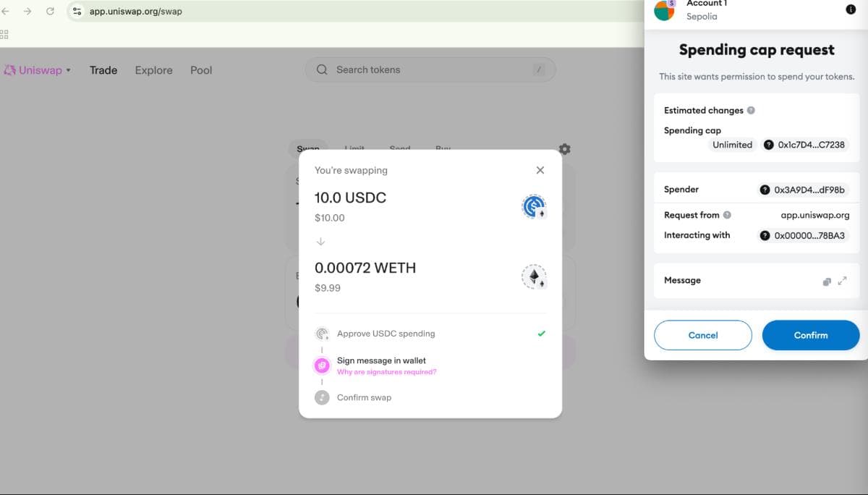Click the info icon beside Estimated changes
868x495 pixels.
coord(751,111)
